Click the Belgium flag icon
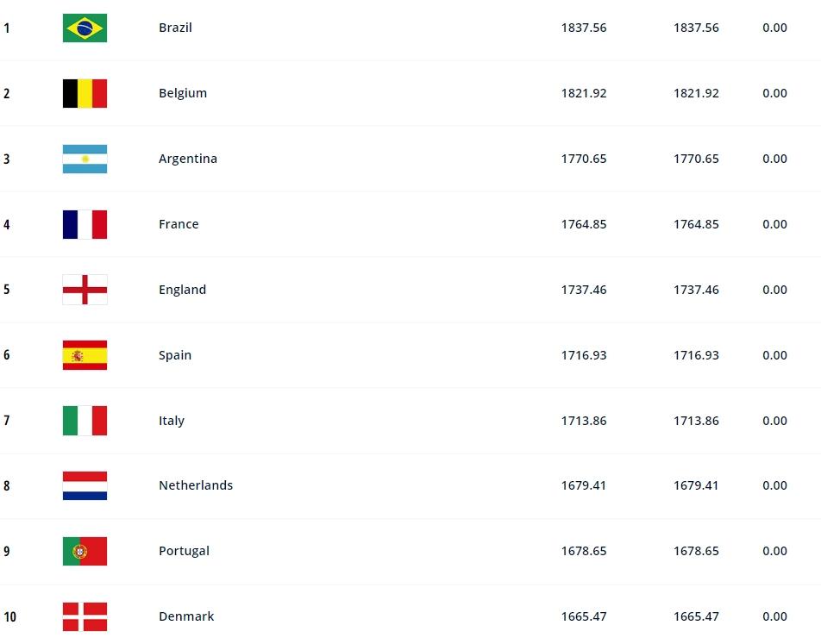 tap(85, 93)
